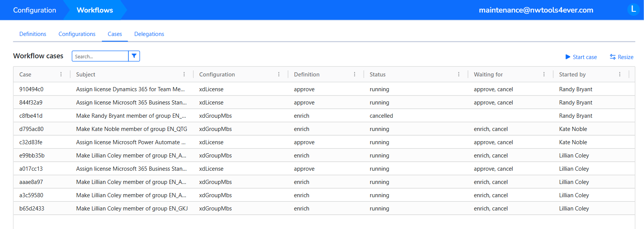Sort by the Case column header
This screenshot has height=229, width=644.
(25, 74)
